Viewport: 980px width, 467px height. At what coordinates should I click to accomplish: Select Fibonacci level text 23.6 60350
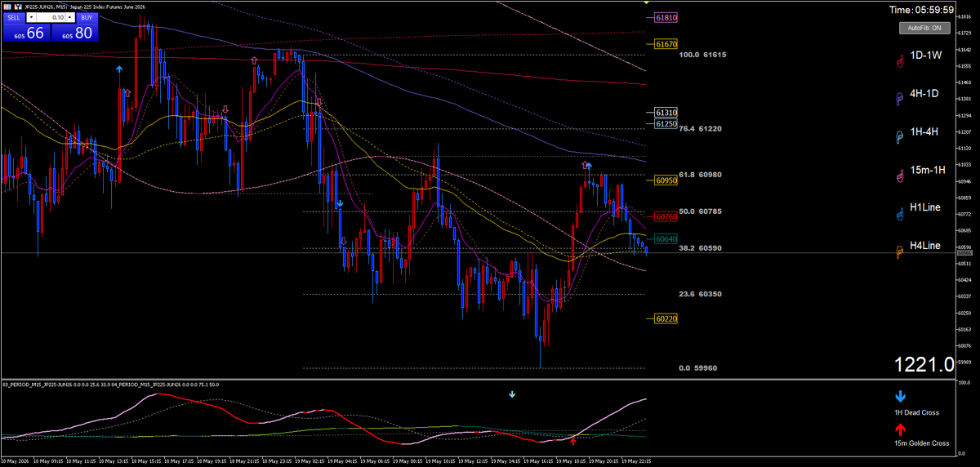pos(701,294)
